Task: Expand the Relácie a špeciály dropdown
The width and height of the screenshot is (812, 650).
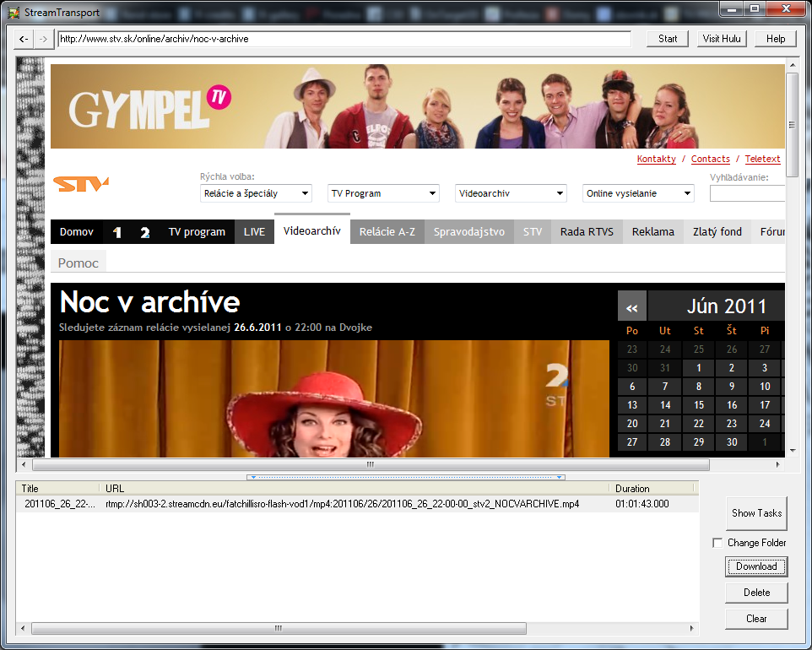Action: [256, 193]
